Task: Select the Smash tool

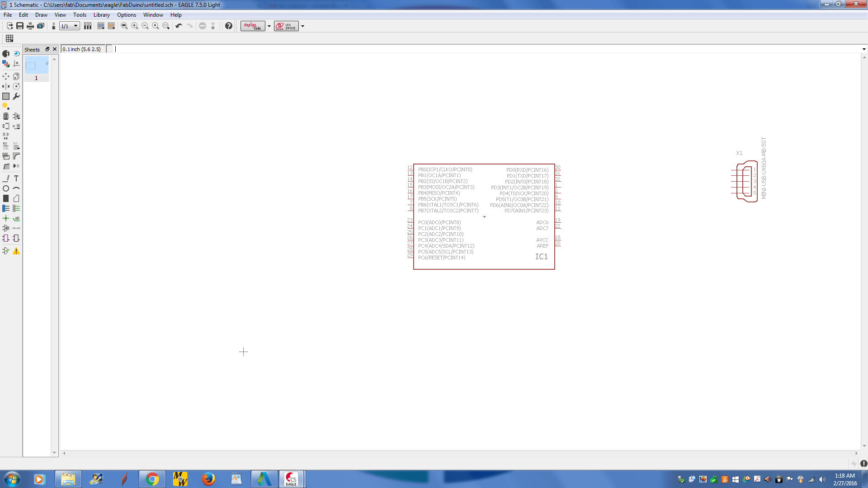Action: tap(6, 156)
